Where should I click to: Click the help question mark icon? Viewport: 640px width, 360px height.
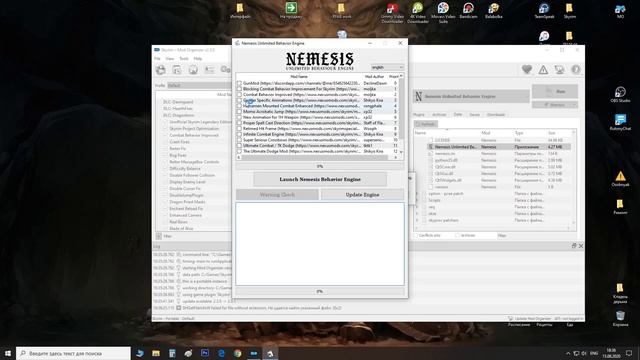pyautogui.click(x=576, y=70)
